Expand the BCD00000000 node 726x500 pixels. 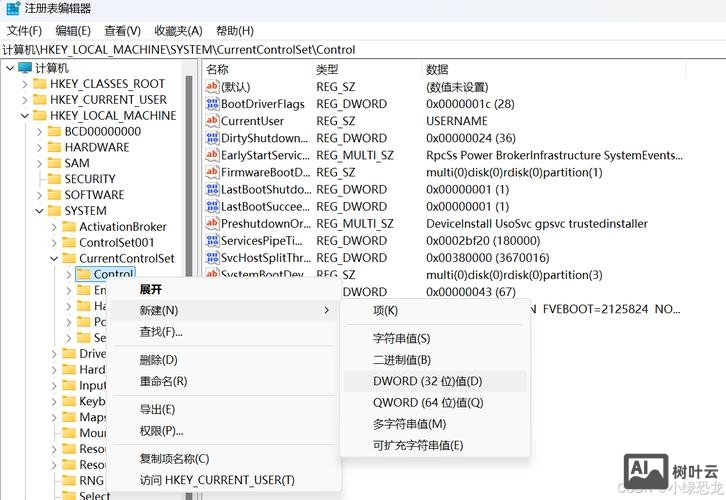[39, 132]
